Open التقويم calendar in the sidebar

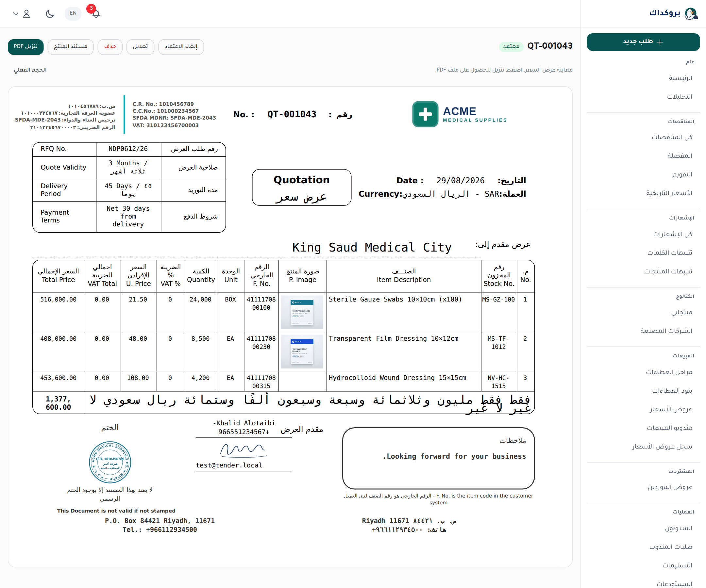tap(682, 174)
